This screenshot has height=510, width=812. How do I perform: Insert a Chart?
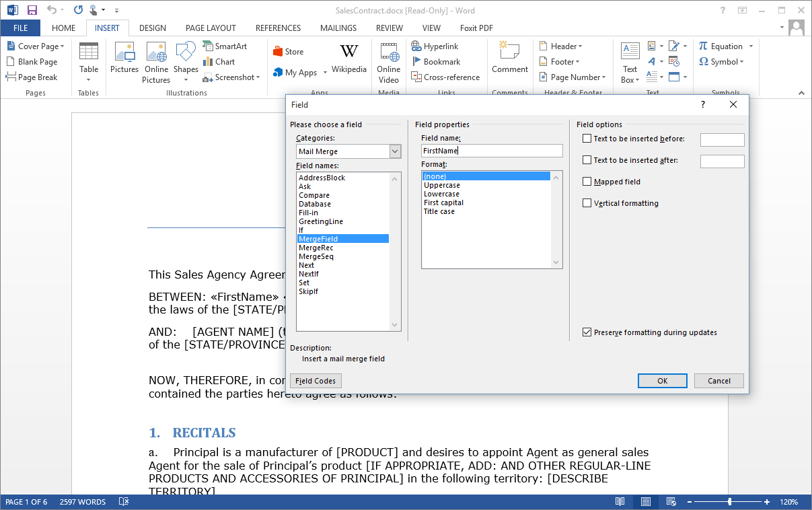click(x=221, y=61)
